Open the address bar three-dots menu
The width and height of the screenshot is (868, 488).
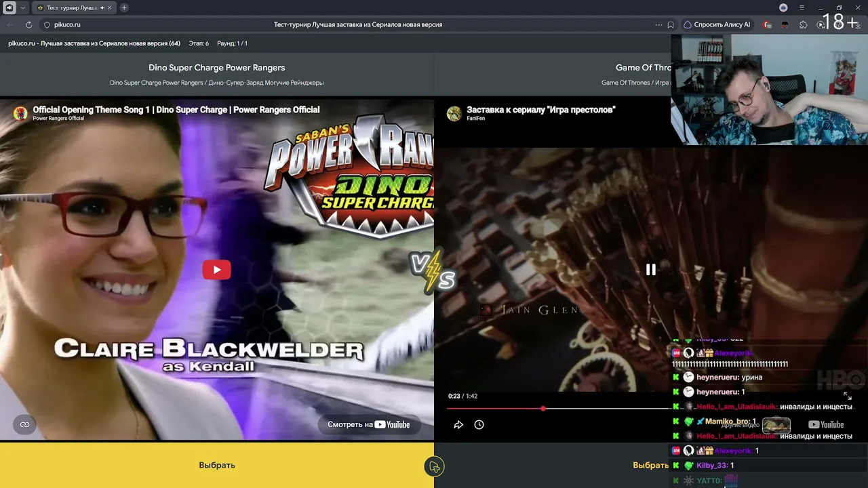pyautogui.click(x=658, y=24)
